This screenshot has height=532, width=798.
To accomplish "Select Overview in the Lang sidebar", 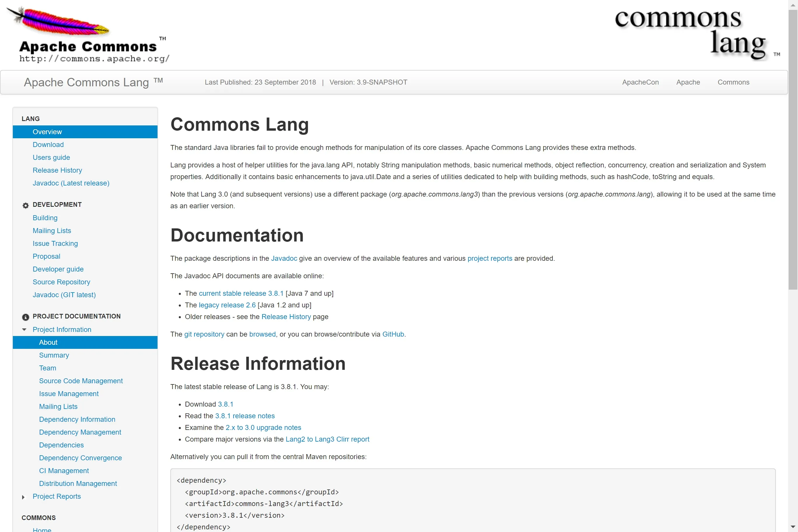I will (85, 132).
